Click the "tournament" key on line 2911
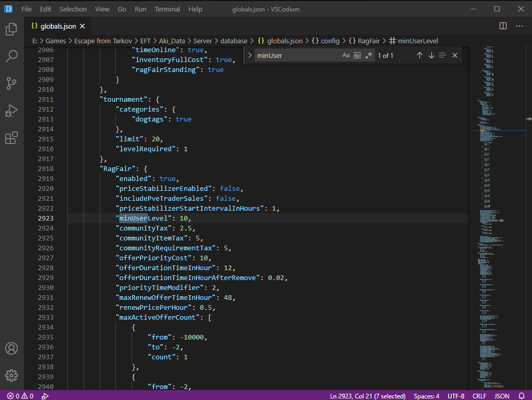Image resolution: width=532 pixels, height=400 pixels. (x=124, y=100)
